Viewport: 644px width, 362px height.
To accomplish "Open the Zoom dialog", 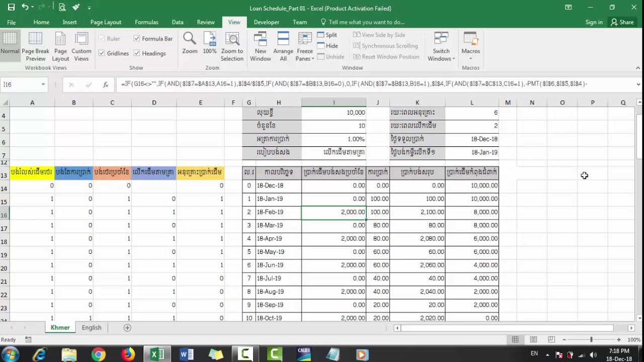I will [x=190, y=43].
